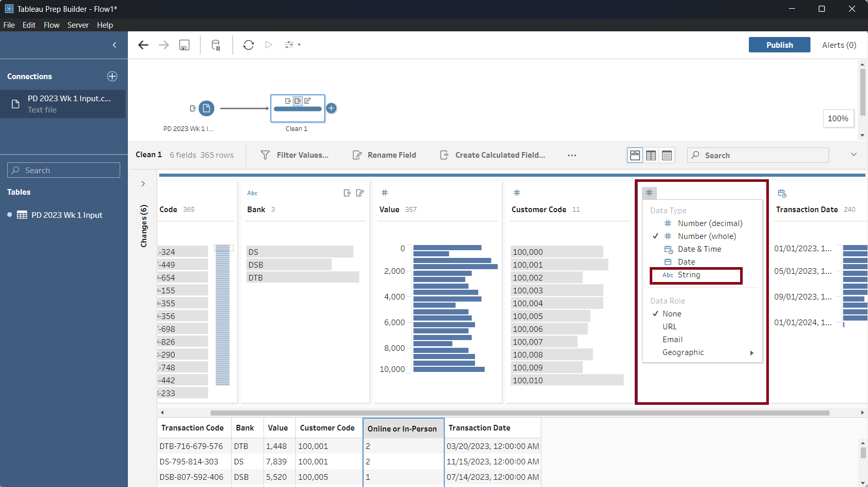Screen dimensions: 868x487
Task: Click Filter Values button
Action: pos(295,155)
